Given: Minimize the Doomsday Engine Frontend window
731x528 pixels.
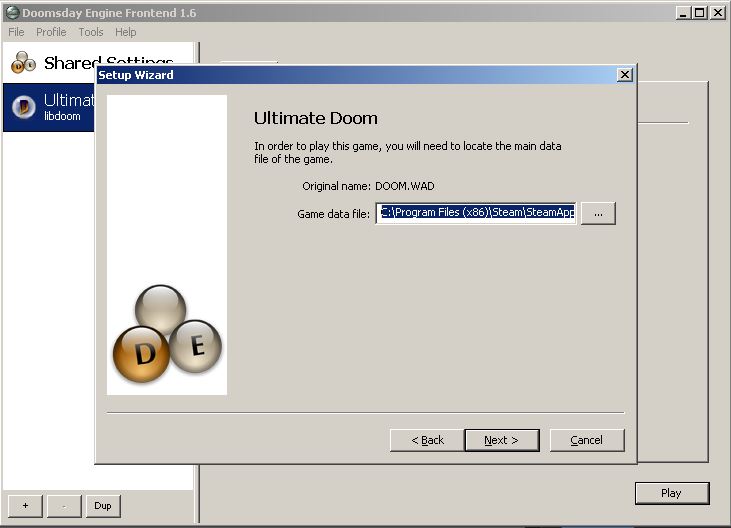Looking at the screenshot, I should point(683,13).
